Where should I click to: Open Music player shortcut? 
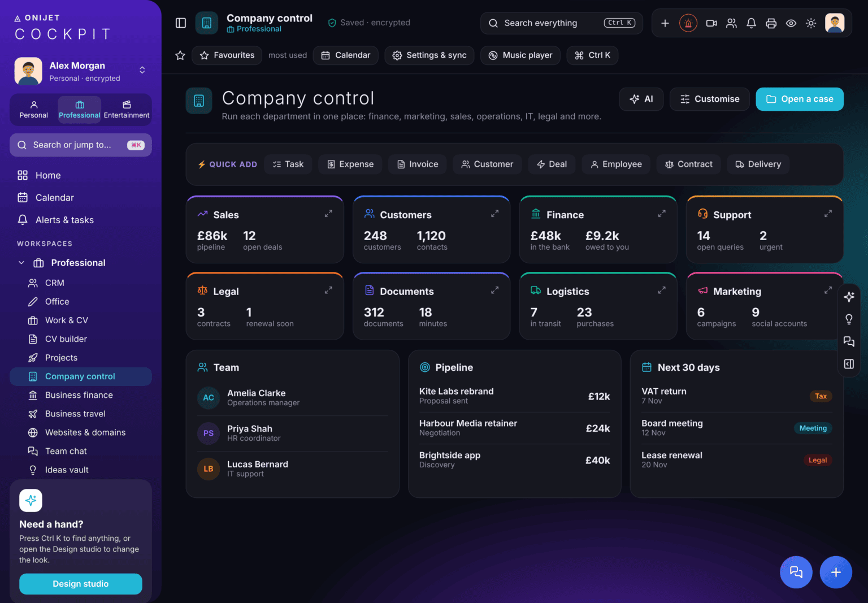(x=520, y=55)
